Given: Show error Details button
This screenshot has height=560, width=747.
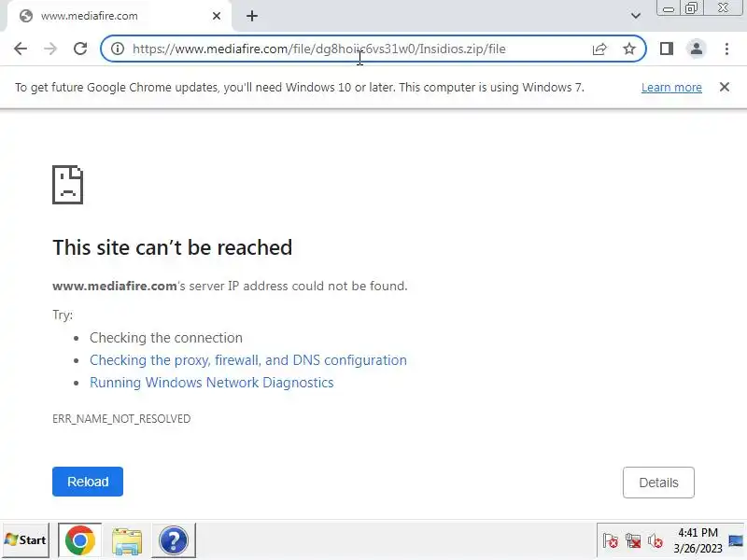Looking at the screenshot, I should coord(658,483).
